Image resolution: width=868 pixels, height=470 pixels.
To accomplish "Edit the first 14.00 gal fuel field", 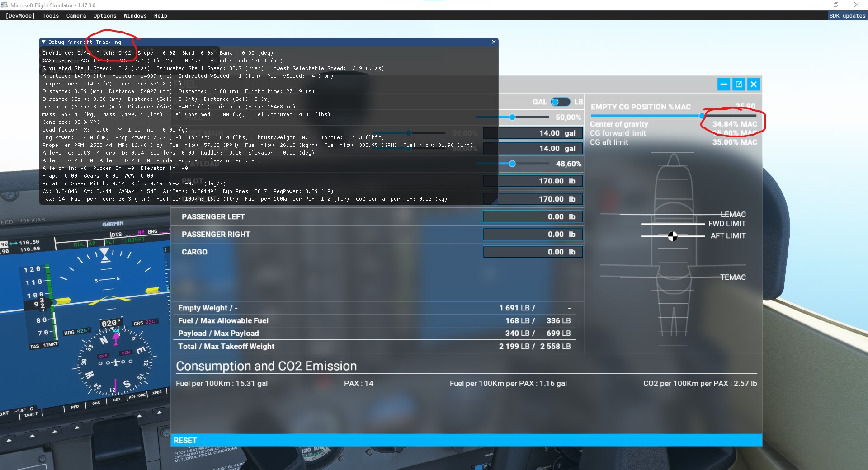I will pos(533,133).
